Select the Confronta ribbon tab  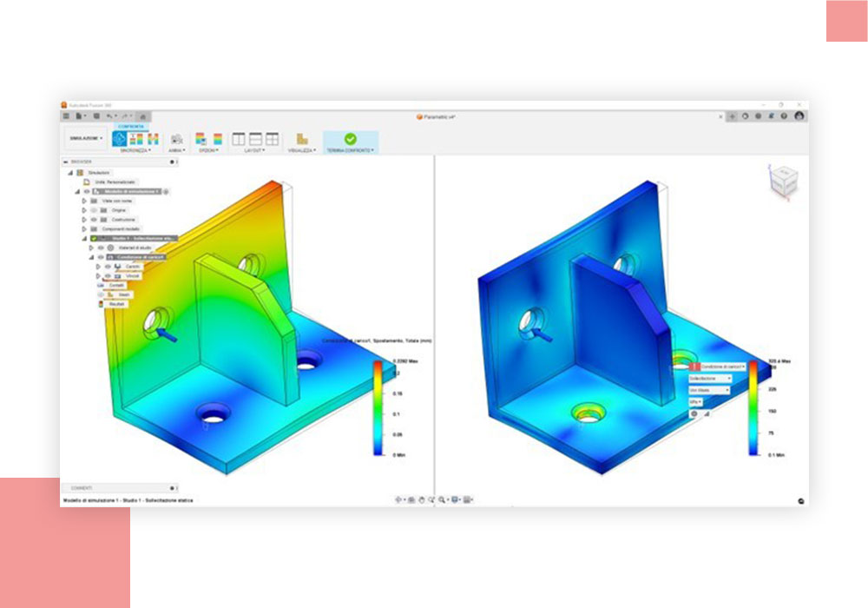point(131,127)
